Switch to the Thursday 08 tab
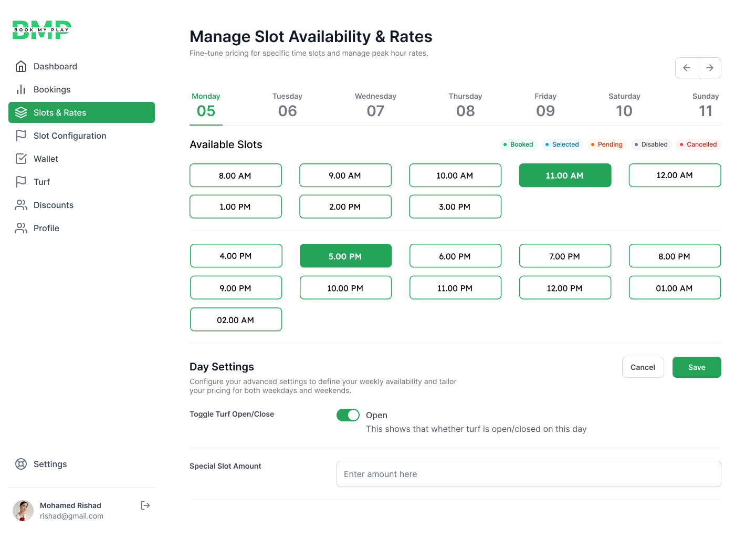756x538 pixels. click(465, 105)
